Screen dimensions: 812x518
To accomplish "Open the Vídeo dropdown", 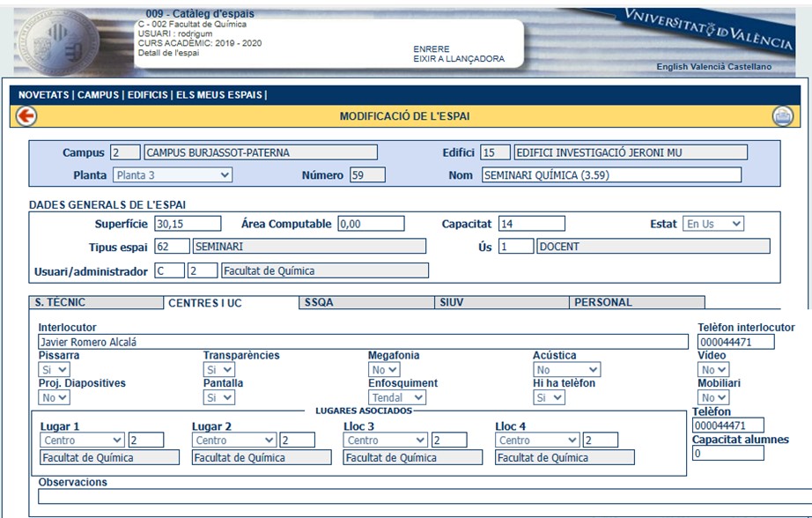I will point(713,369).
